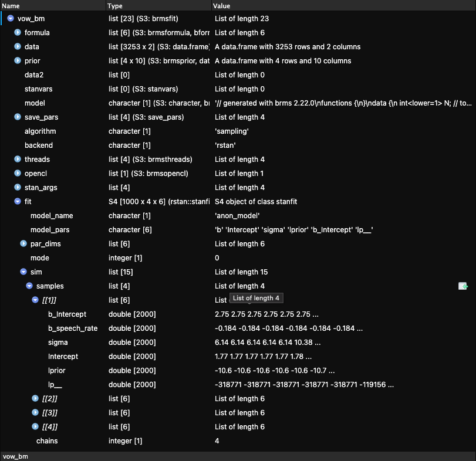This screenshot has height=461, width=476.
Task: Click the 'double [2000]' type of sigma
Action: tap(132, 343)
